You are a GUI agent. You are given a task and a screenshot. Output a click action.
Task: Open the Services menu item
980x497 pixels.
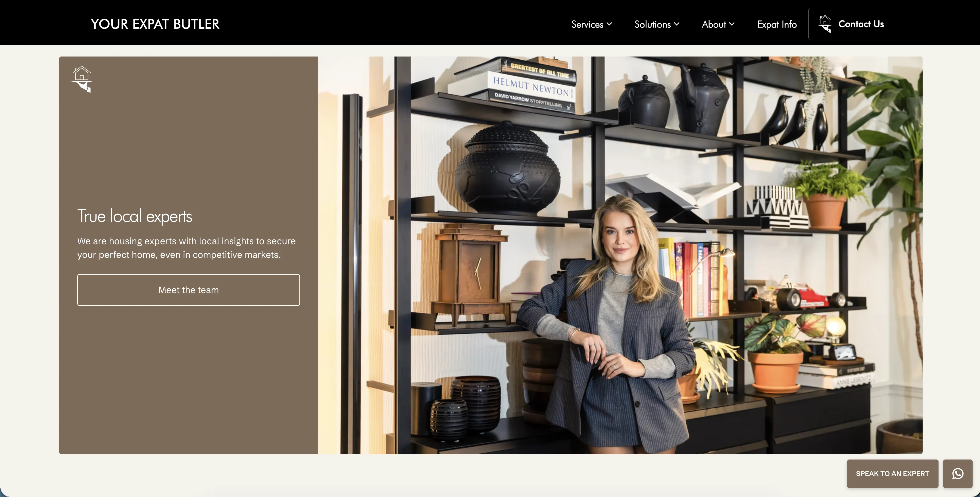[x=587, y=24]
